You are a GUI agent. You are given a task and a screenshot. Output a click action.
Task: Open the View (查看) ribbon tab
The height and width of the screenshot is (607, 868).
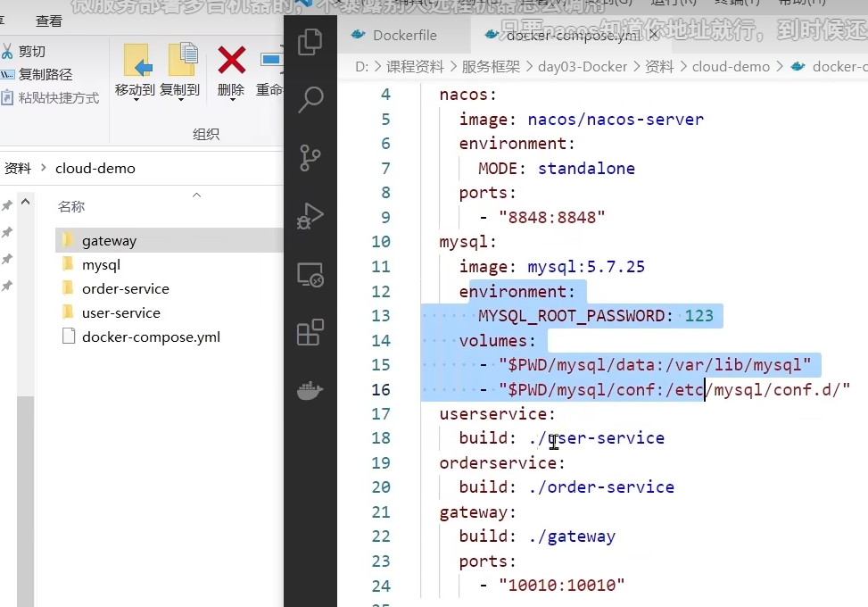click(x=49, y=21)
